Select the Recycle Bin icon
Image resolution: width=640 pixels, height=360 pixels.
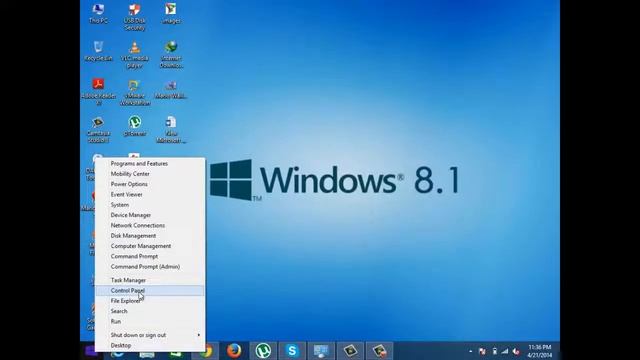[x=98, y=51]
